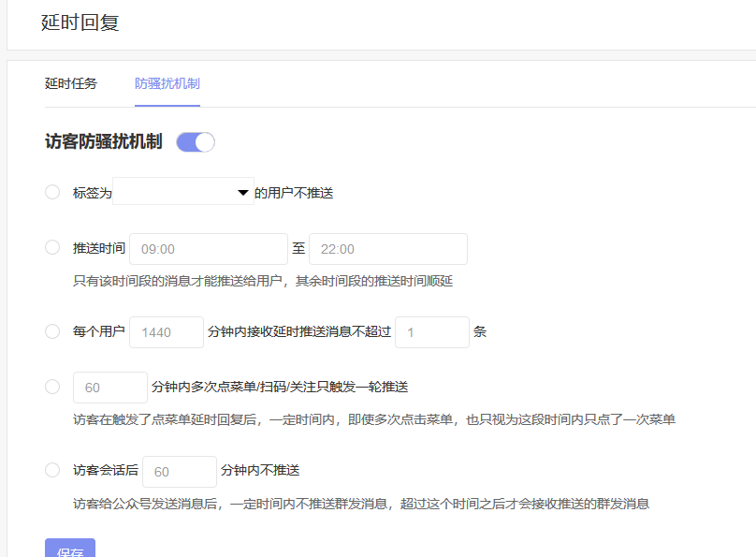
Task: Select the 分钟内多次点菜单 radio option
Action: (52, 387)
